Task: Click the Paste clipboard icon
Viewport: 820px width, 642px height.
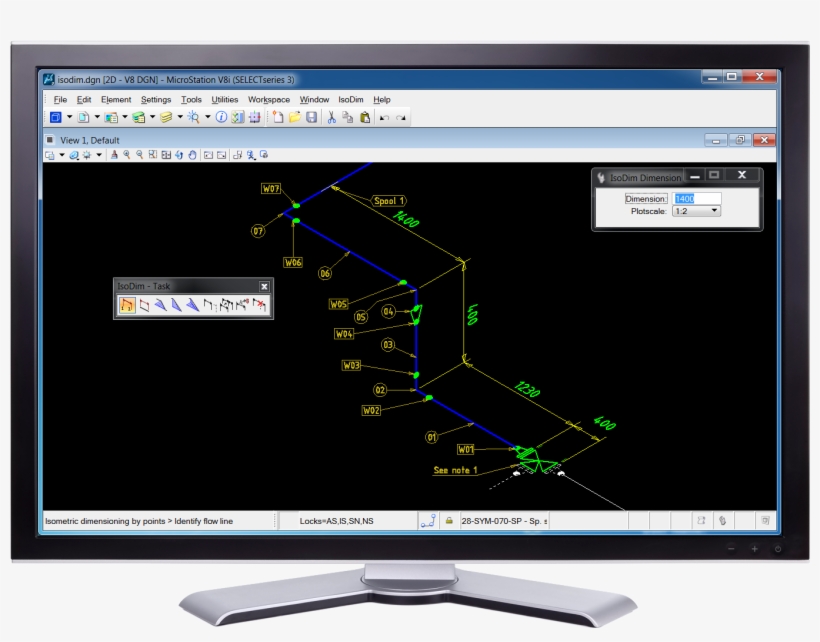Action: click(x=365, y=117)
